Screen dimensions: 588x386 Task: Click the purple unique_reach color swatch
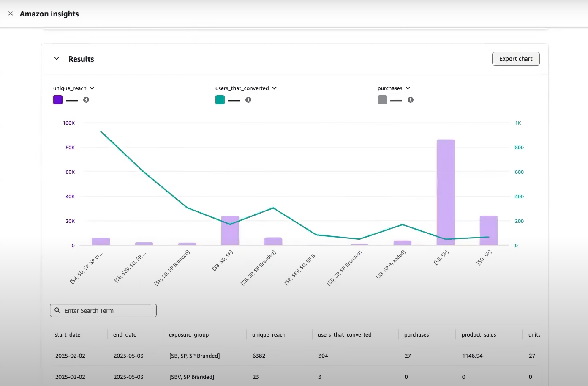pos(58,100)
